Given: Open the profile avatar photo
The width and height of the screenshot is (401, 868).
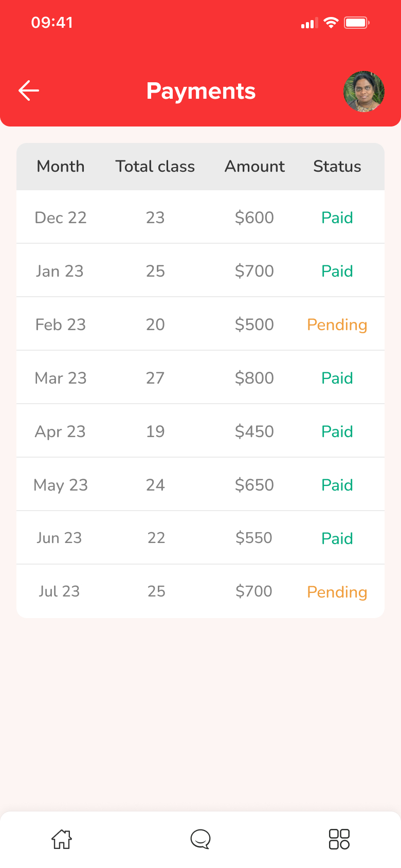Looking at the screenshot, I should [364, 92].
